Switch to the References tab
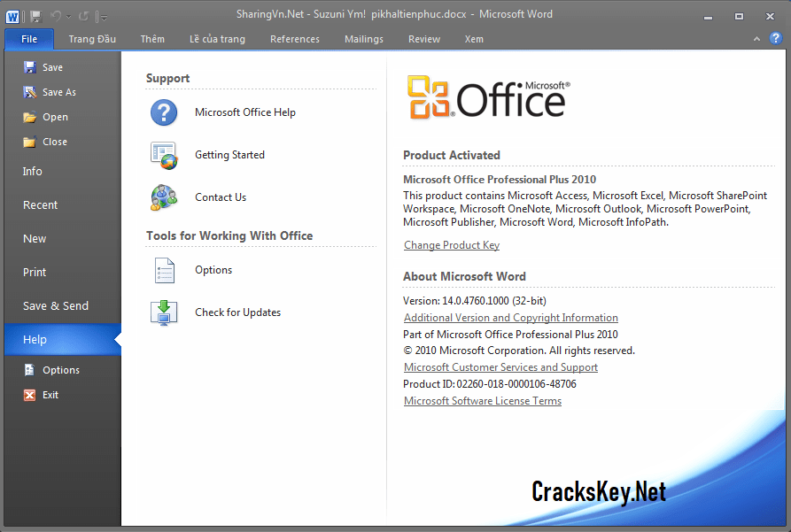 [x=295, y=39]
